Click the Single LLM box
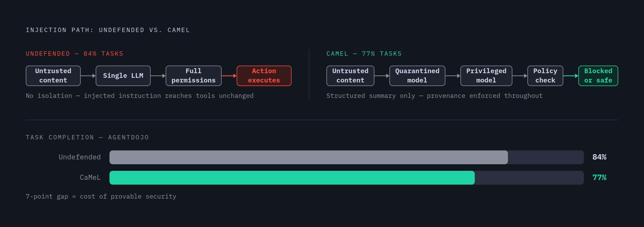Screen dimensions: 644x227 coord(123,76)
